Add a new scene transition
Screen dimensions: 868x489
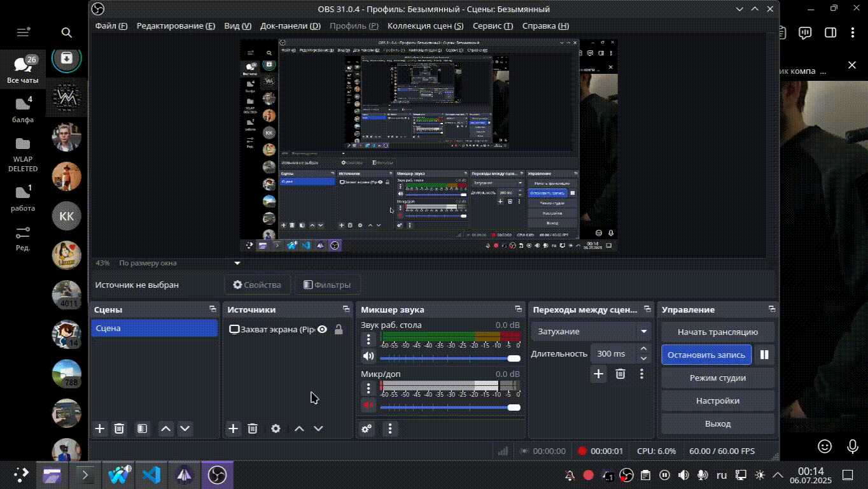pos(599,374)
